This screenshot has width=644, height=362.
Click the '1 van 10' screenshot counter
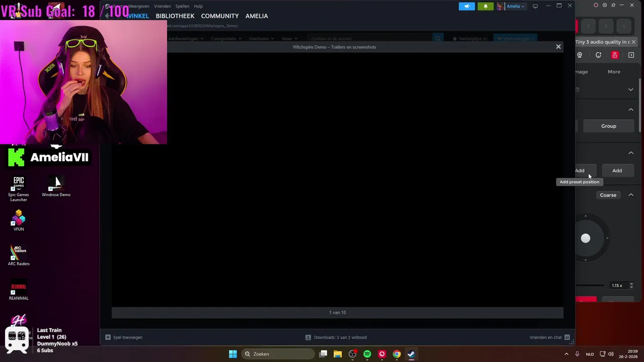click(x=338, y=312)
